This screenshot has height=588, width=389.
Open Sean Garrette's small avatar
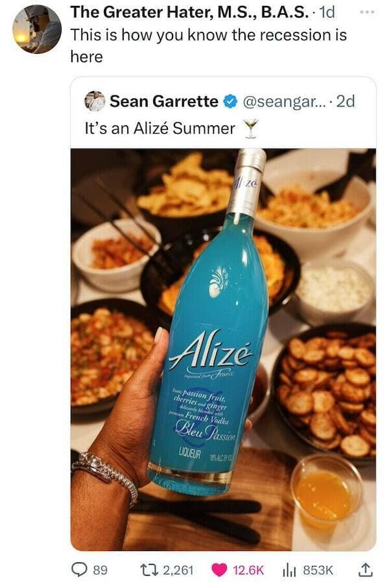[95, 101]
